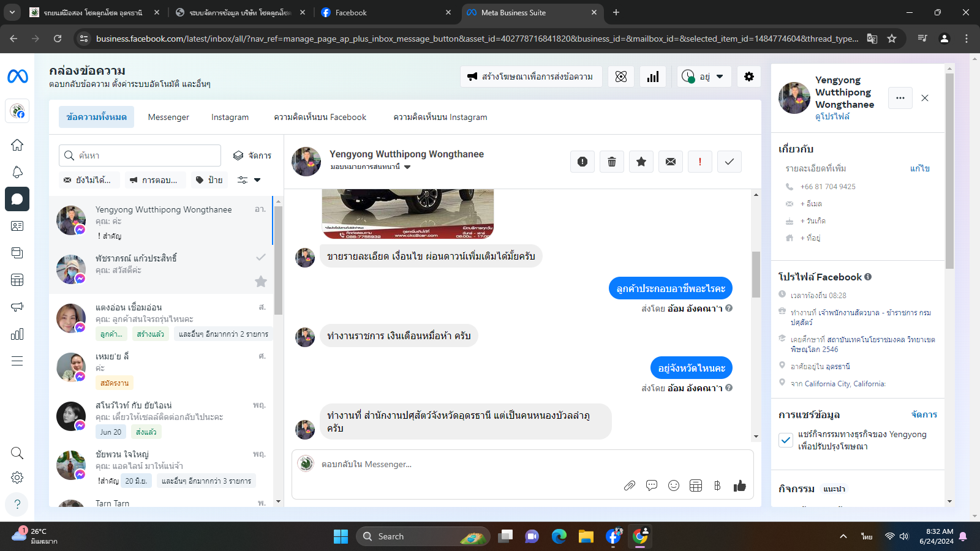Open page account switcher in sidebar
Viewport: 980px width, 551px height.
(17, 111)
